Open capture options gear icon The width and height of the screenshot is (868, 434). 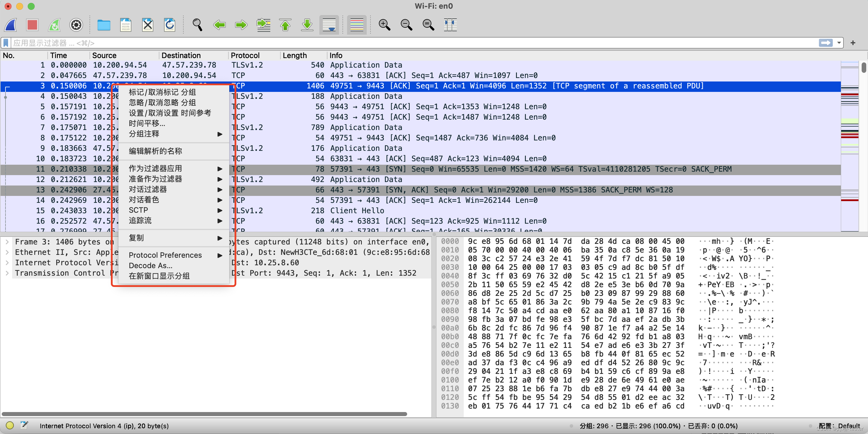(x=76, y=25)
